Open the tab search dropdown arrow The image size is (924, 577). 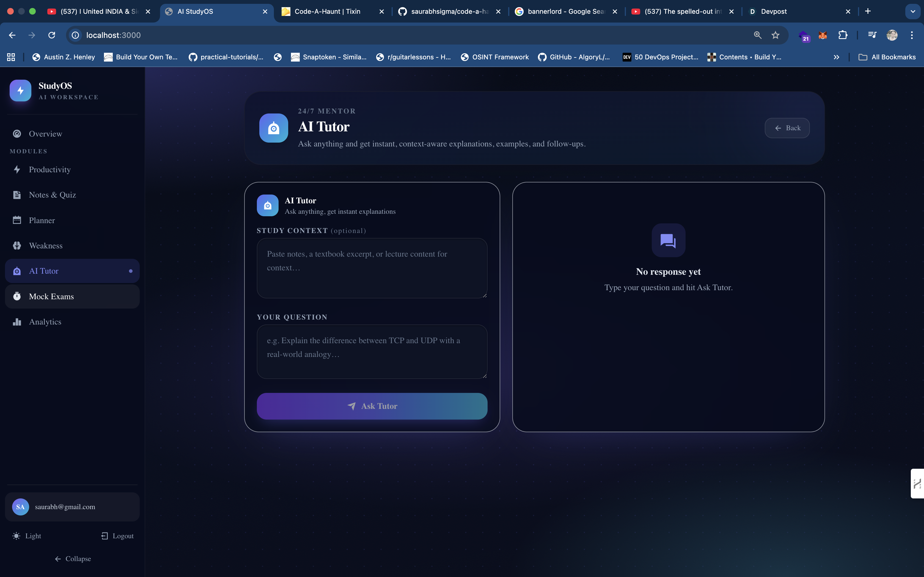(x=912, y=12)
